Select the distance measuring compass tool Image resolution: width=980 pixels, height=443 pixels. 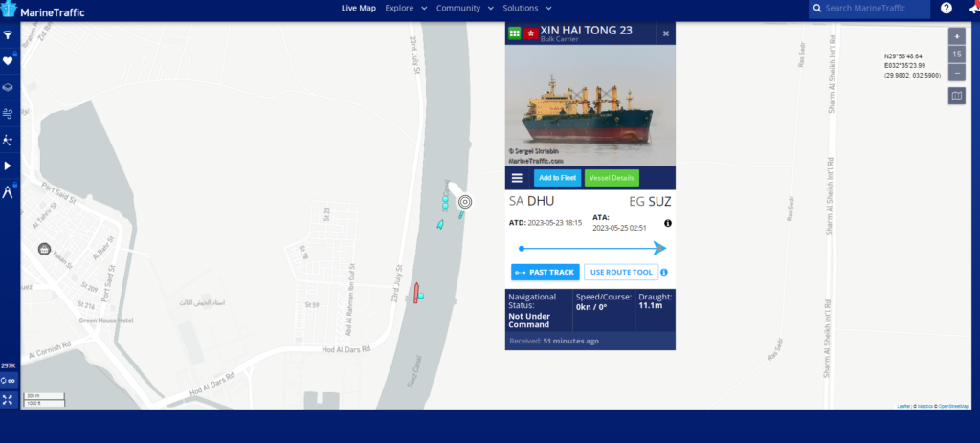coord(8,191)
